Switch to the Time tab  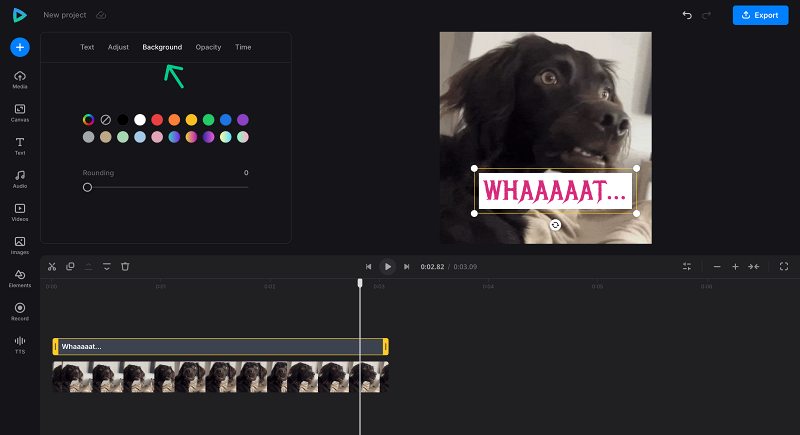243,47
